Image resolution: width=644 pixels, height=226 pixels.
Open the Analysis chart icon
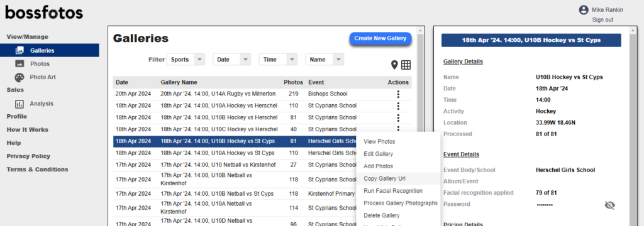point(19,104)
